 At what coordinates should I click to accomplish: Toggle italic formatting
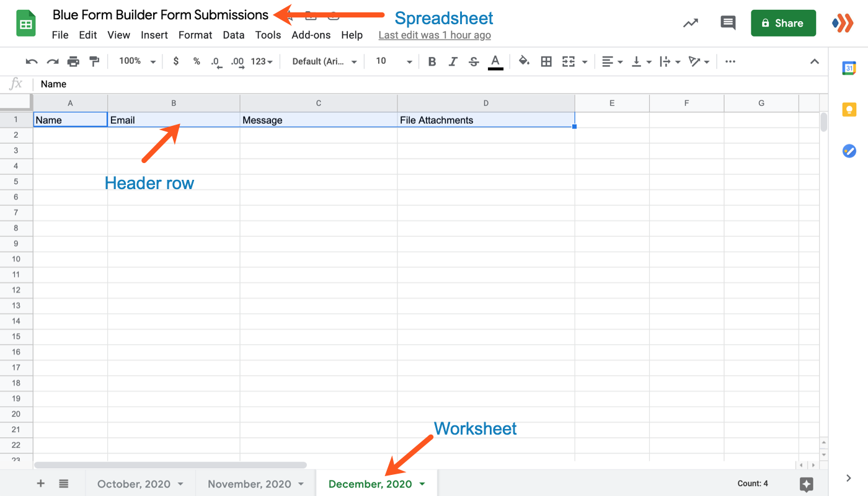point(453,61)
